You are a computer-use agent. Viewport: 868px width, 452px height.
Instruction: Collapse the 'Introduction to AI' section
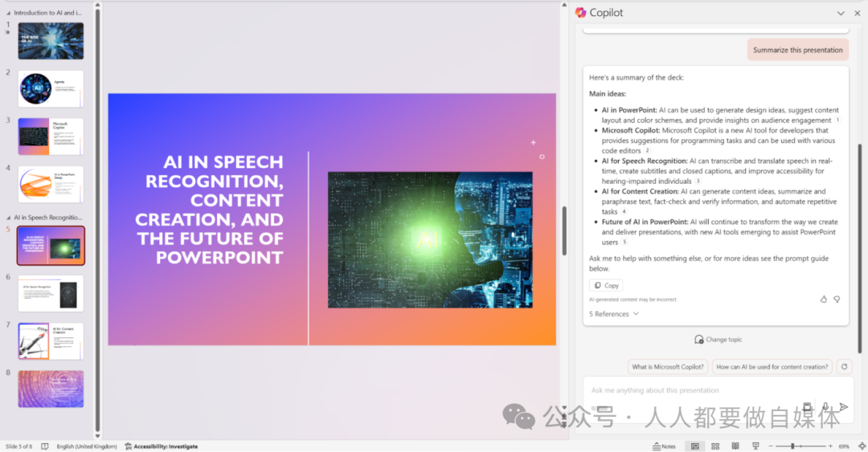[9, 14]
